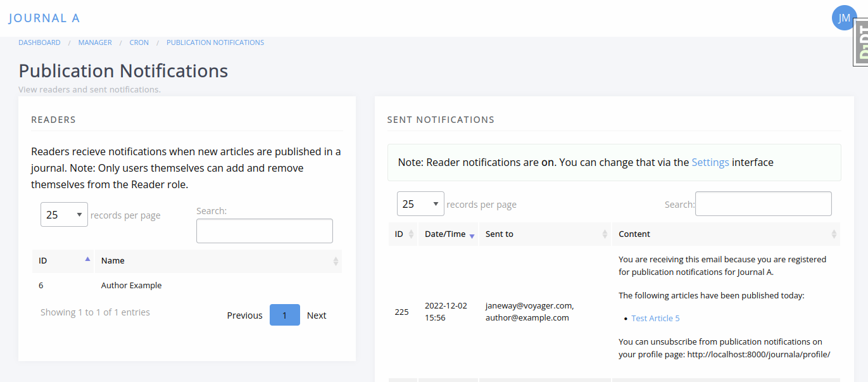Focus the Readers search field
Viewport: 868px width, 382px height.
(264, 231)
